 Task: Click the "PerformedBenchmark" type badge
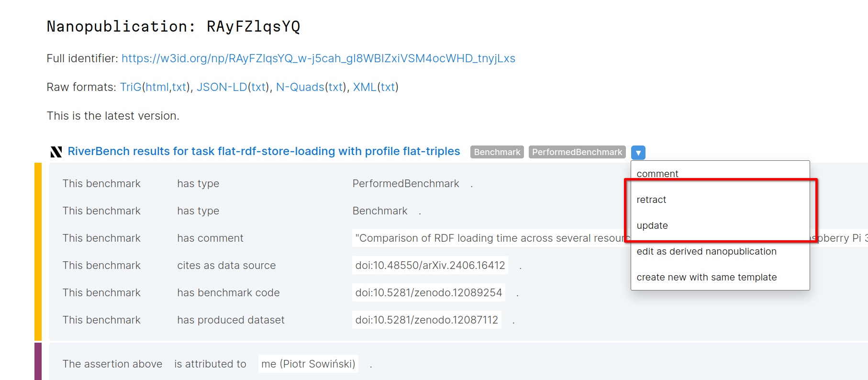[x=577, y=152]
